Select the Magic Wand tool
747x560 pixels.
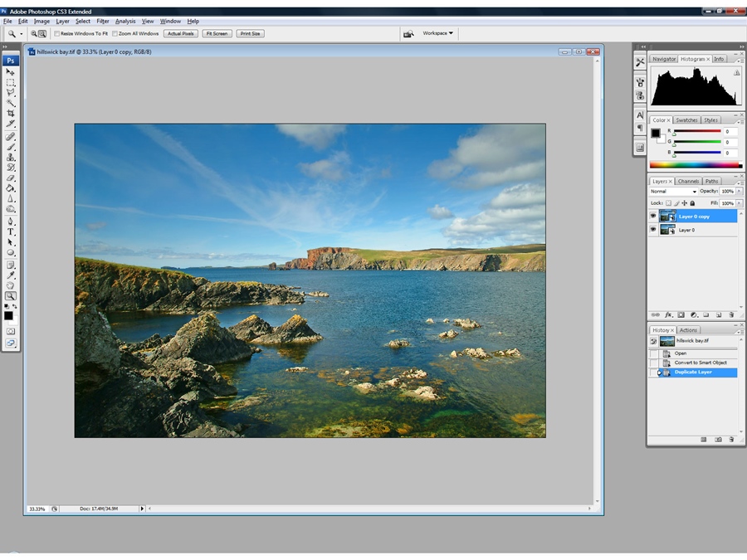tap(11, 103)
